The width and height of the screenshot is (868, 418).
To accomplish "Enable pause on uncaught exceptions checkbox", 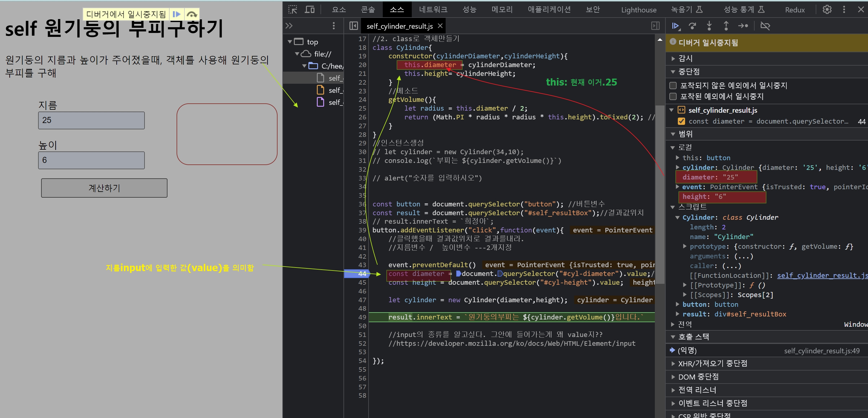I will point(673,86).
